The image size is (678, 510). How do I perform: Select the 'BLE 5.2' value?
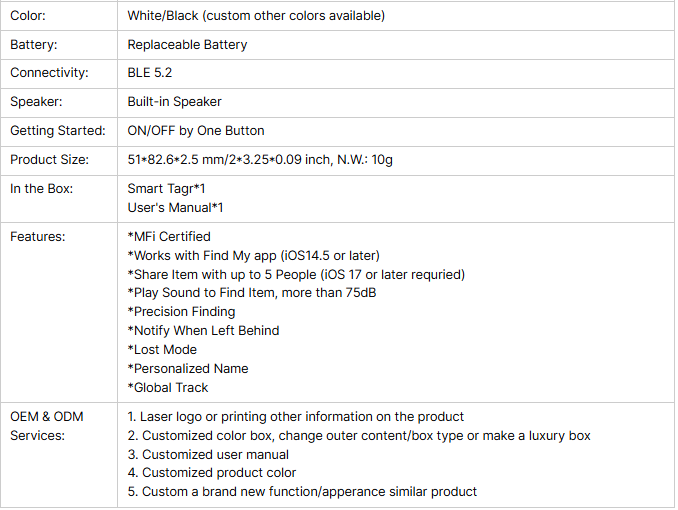click(150, 73)
